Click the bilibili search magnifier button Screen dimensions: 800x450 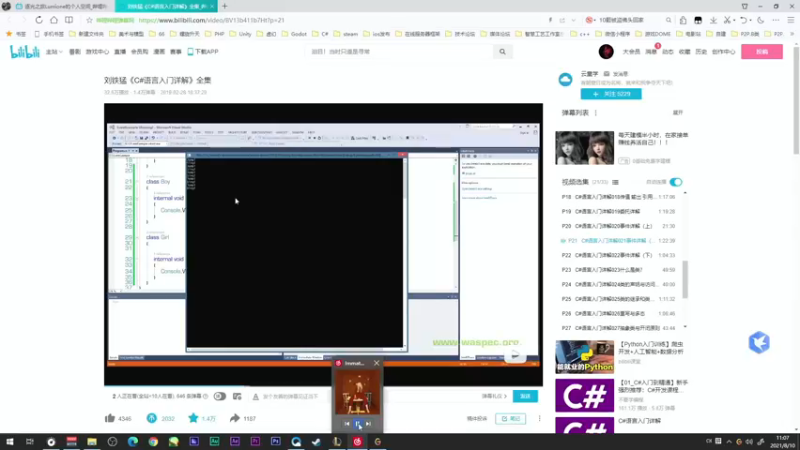click(503, 52)
